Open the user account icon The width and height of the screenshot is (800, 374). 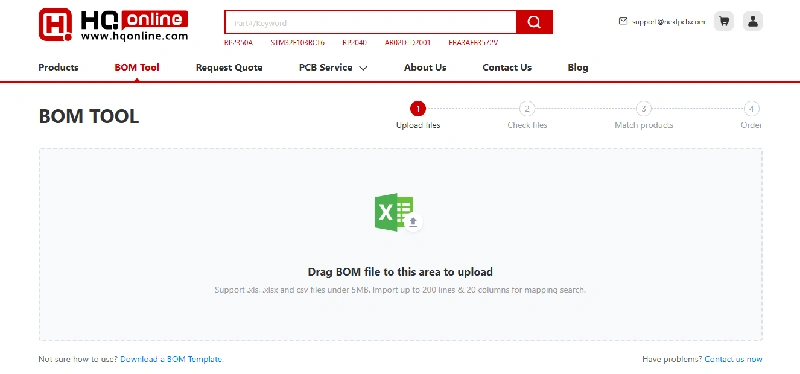coord(753,21)
